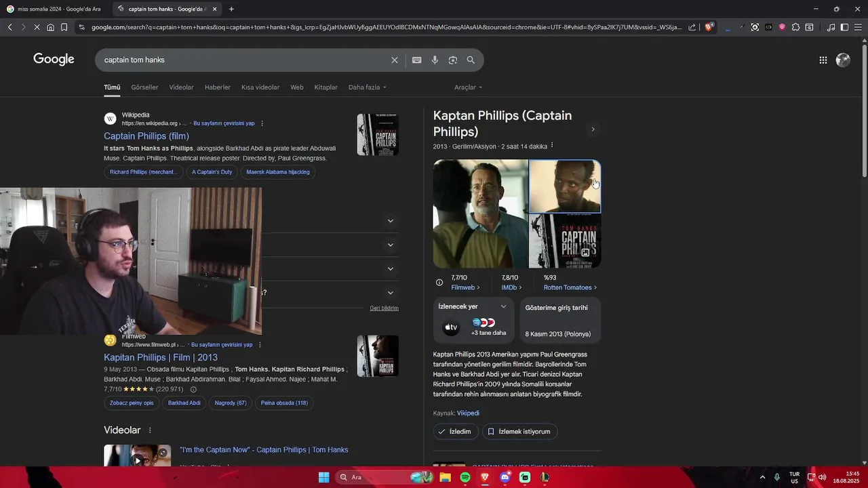
Task: Click the arrow next to Kaptan Phillips title
Action: [x=593, y=129]
